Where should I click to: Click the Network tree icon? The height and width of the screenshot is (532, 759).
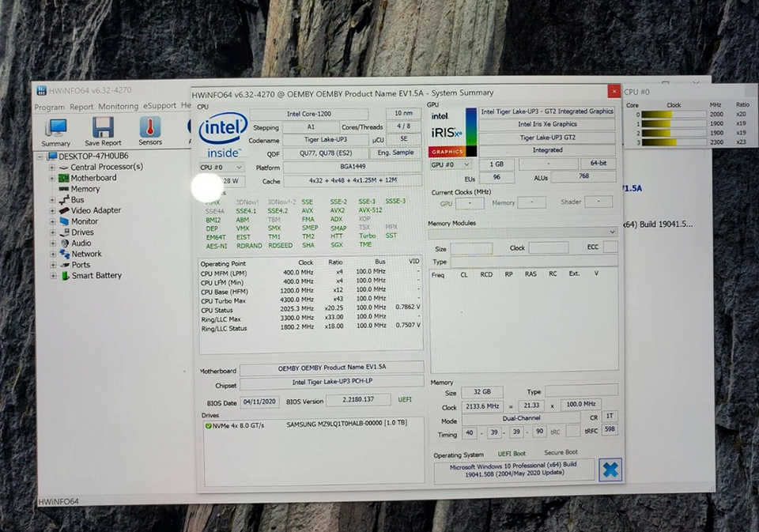[x=64, y=254]
